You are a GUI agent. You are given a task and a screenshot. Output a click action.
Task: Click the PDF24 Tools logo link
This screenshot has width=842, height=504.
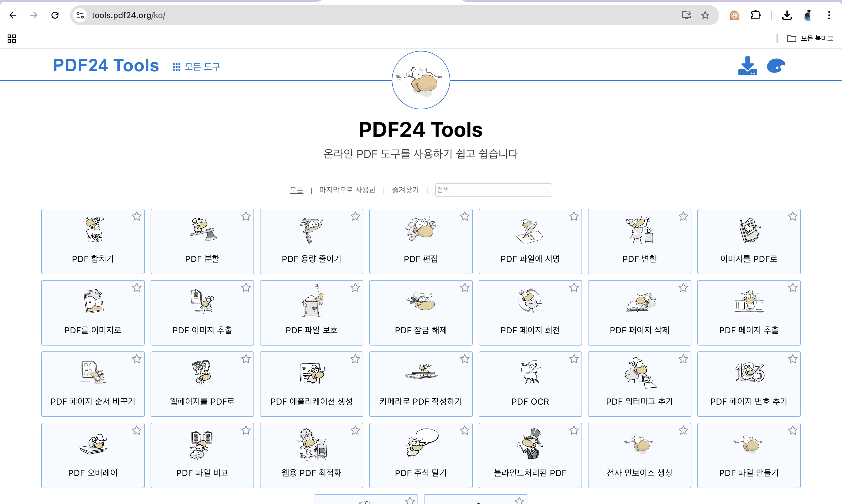(106, 65)
